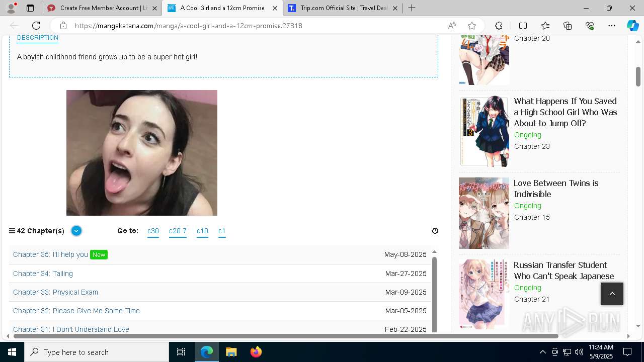Open the browser profile avatar

tap(11, 8)
